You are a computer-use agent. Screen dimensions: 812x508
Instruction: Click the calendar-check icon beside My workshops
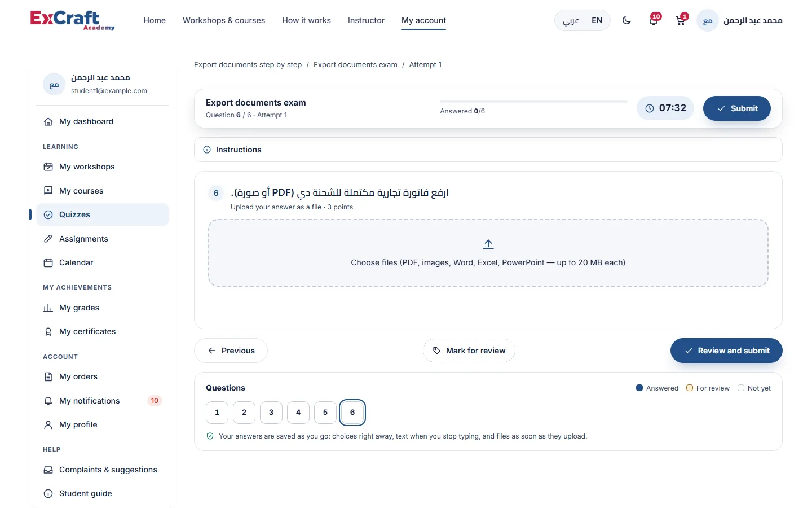pos(48,167)
